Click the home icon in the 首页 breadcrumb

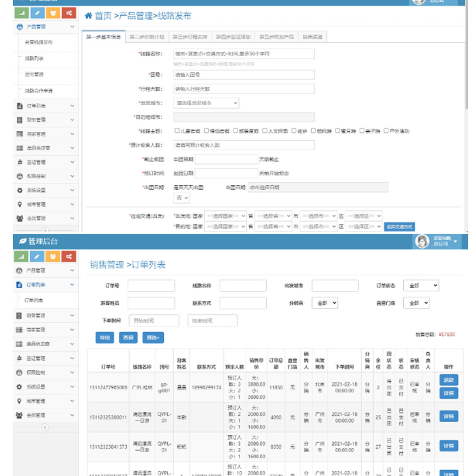pyautogui.click(x=89, y=15)
